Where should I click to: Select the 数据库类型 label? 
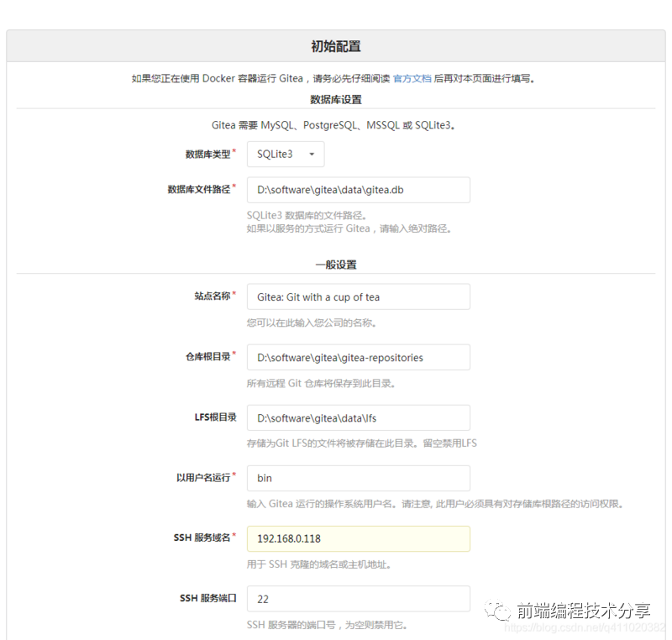pyautogui.click(x=207, y=155)
